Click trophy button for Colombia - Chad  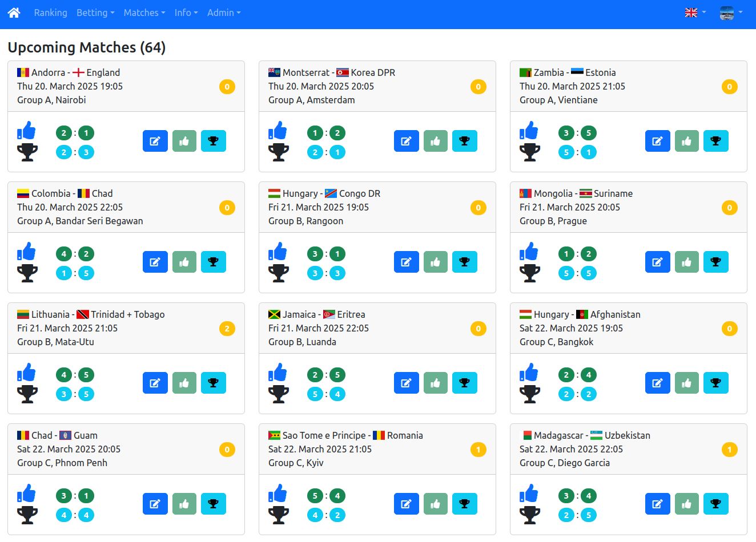click(x=214, y=262)
